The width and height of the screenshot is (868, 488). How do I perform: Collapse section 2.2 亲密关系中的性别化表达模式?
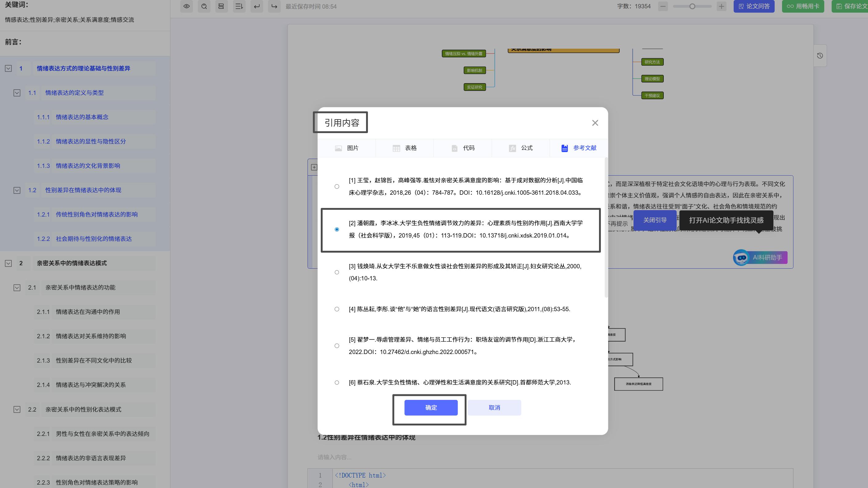click(x=17, y=409)
